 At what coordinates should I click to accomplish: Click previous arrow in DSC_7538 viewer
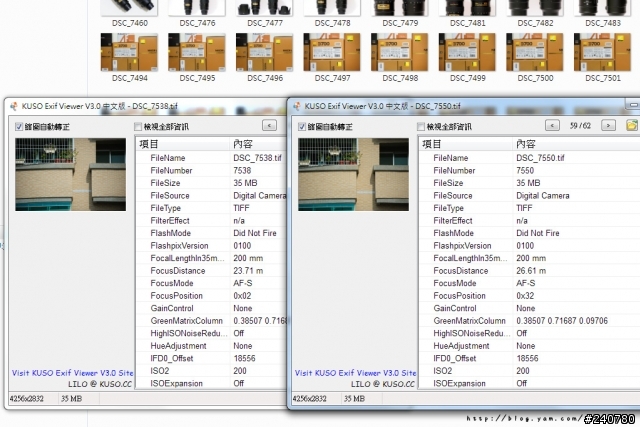[x=269, y=125]
